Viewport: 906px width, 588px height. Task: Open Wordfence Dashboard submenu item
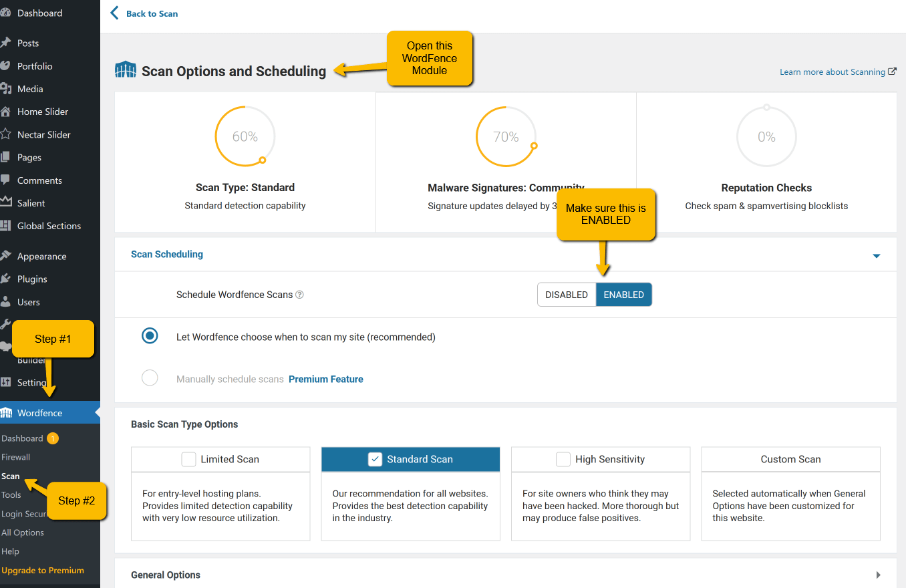[22, 438]
